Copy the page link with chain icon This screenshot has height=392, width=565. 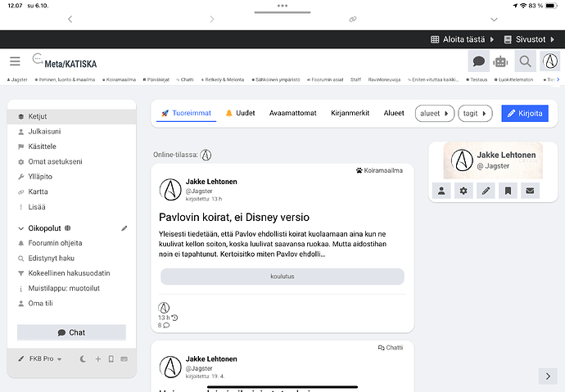pyautogui.click(x=353, y=19)
